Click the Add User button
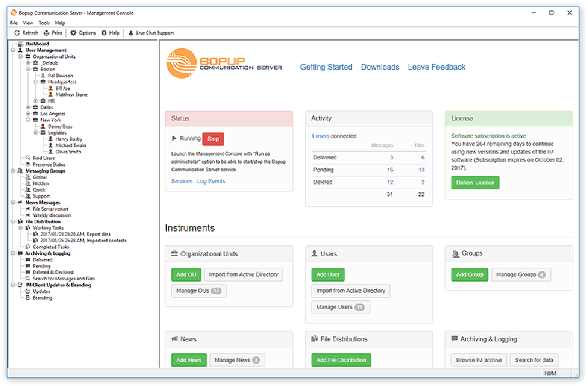588x386 pixels. click(x=328, y=274)
